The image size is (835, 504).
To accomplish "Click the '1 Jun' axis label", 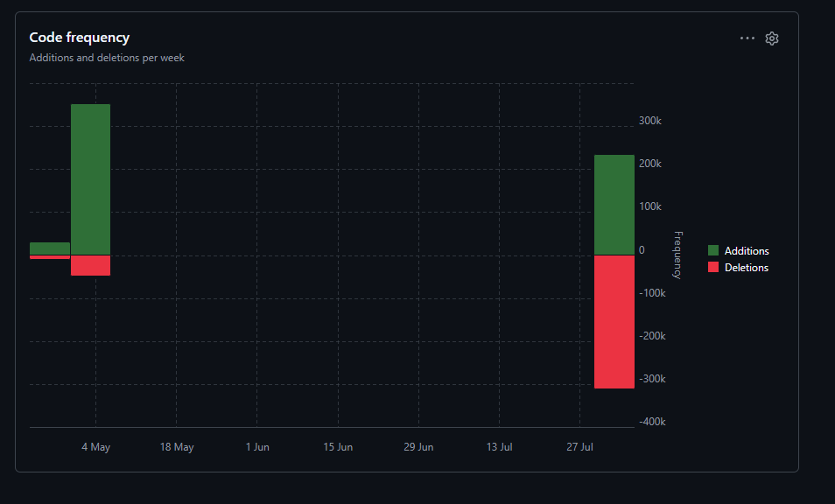I will click(257, 447).
